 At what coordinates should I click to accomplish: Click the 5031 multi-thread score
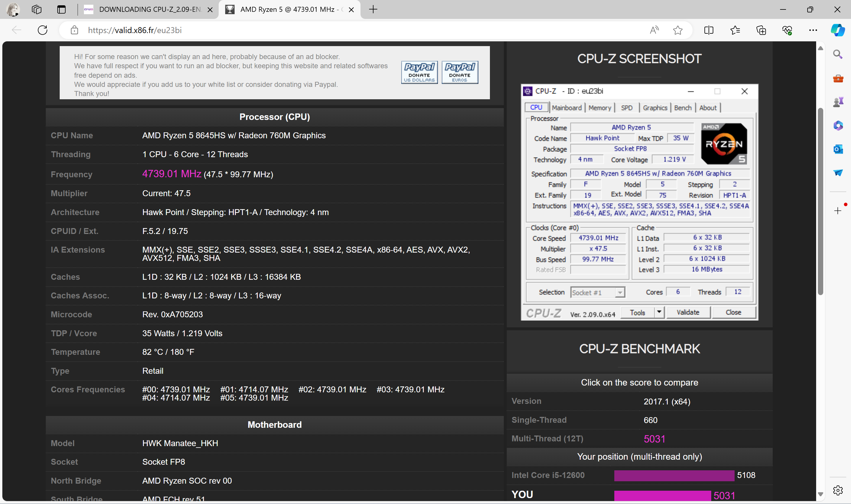(x=654, y=439)
